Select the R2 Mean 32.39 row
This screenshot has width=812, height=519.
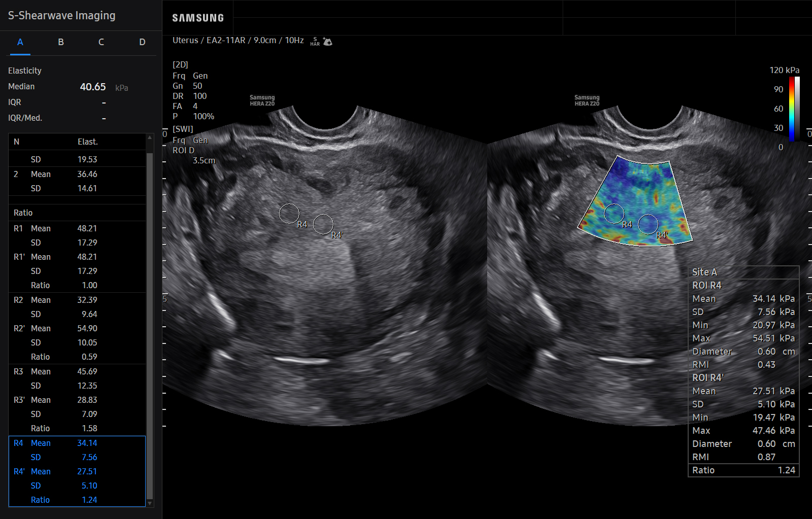click(x=77, y=300)
